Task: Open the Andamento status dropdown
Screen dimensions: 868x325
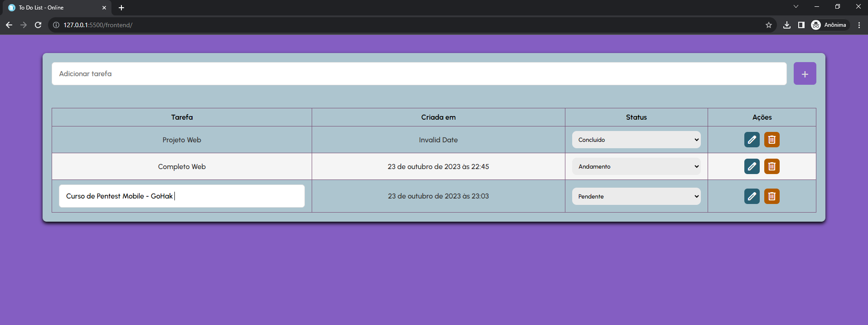Action: point(636,166)
